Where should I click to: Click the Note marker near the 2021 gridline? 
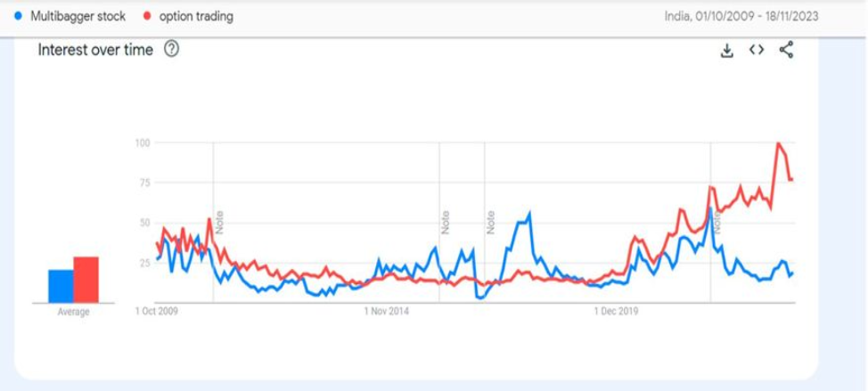pos(717,224)
